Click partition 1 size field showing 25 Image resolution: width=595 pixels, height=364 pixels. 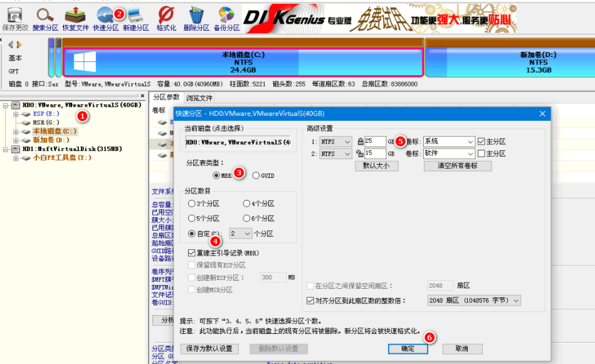[x=375, y=142]
